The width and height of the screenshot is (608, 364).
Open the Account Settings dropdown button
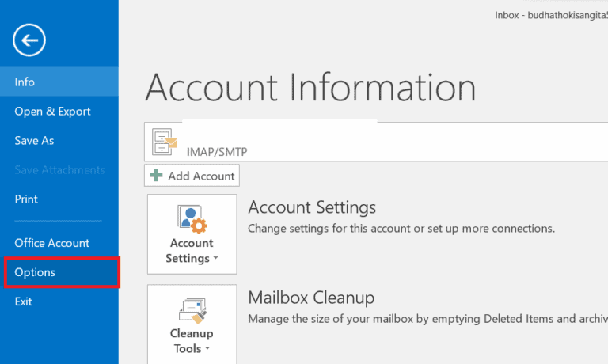click(192, 234)
